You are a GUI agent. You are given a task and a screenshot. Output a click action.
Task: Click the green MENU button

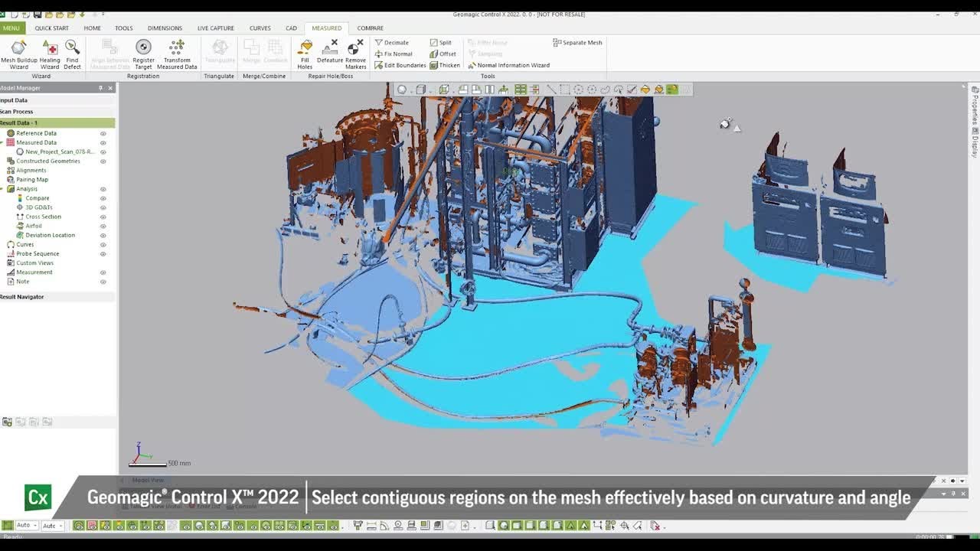(x=11, y=28)
